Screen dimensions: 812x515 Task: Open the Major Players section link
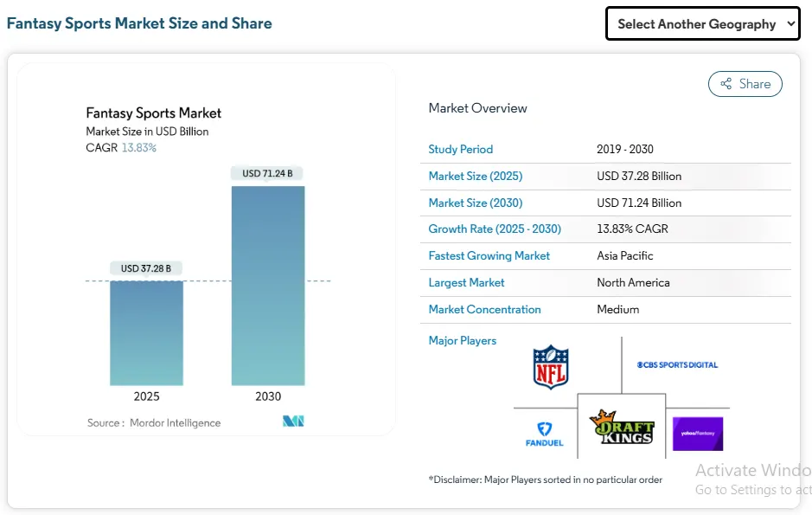(x=463, y=340)
